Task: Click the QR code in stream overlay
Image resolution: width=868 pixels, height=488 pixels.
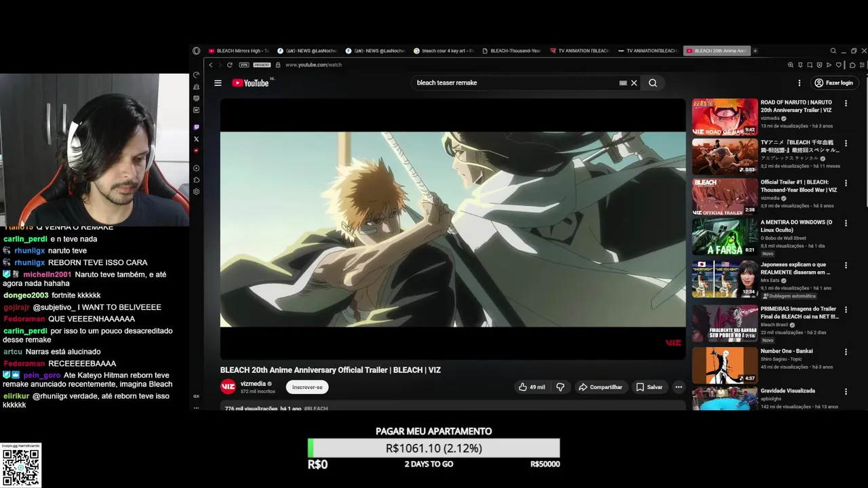Action: 21,468
